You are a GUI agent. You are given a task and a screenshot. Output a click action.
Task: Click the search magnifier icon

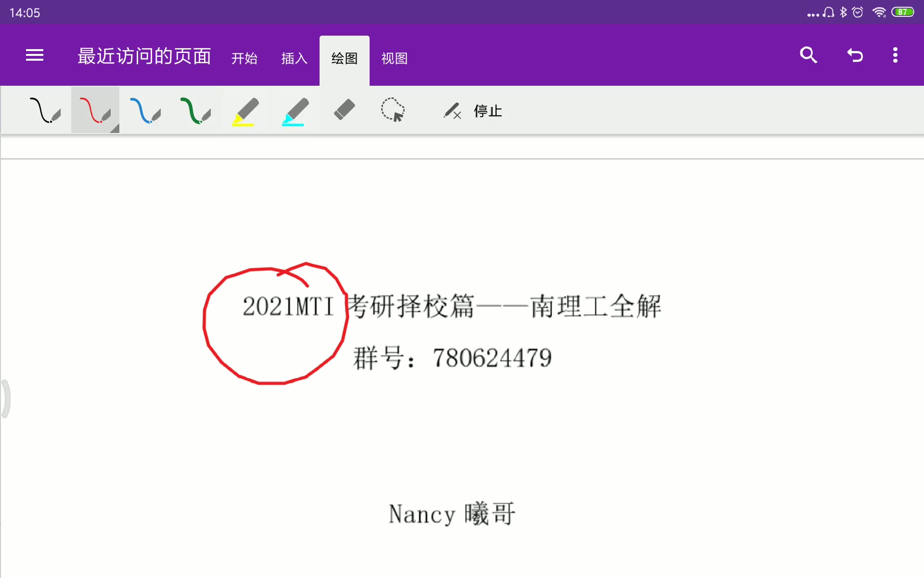pyautogui.click(x=808, y=55)
